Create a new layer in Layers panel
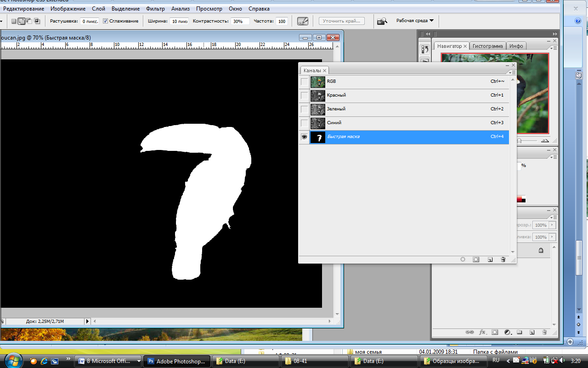The image size is (588, 368). click(532, 332)
